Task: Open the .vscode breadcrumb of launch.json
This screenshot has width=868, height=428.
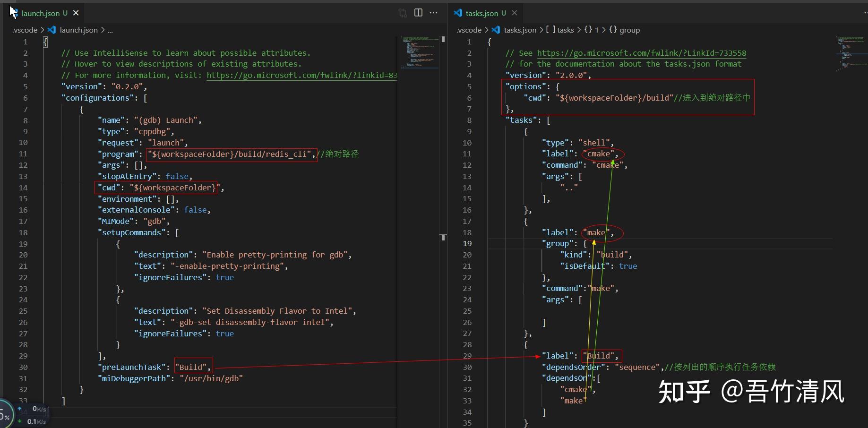Action: [x=25, y=30]
